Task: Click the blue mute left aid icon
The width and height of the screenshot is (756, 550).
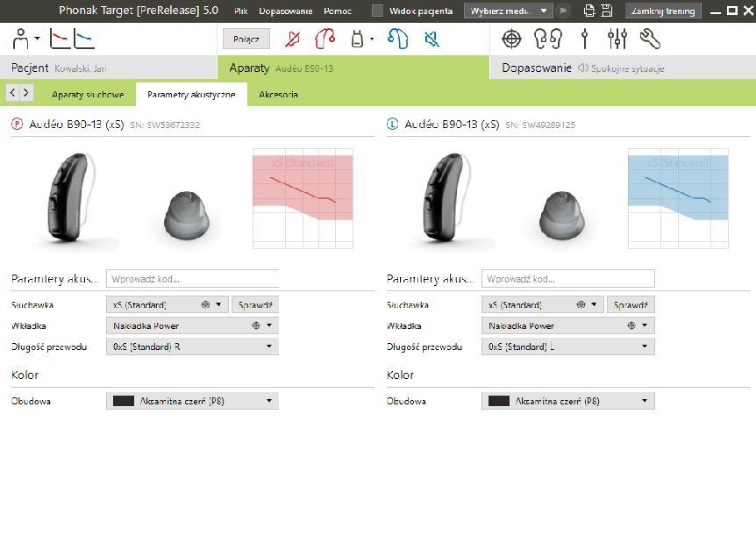Action: point(432,39)
